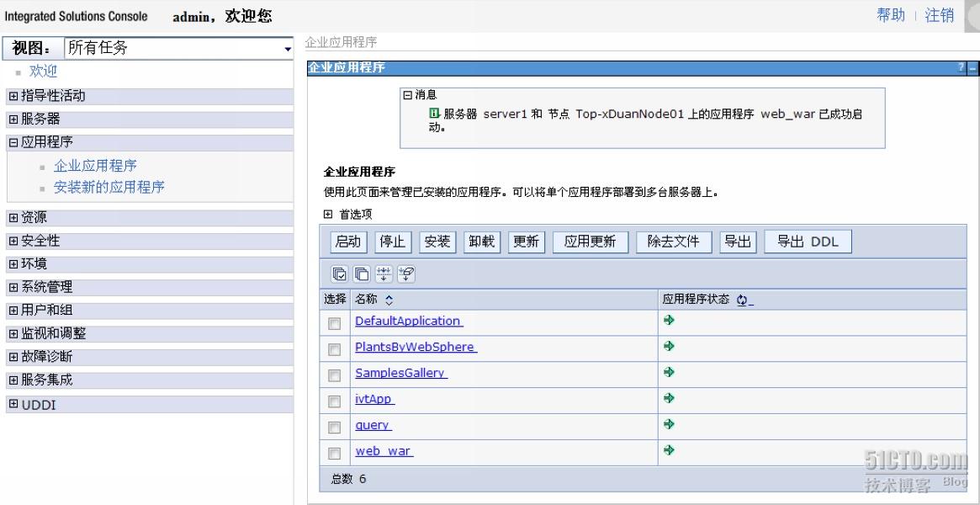Select the checkbox beside ivtApp

point(334,399)
